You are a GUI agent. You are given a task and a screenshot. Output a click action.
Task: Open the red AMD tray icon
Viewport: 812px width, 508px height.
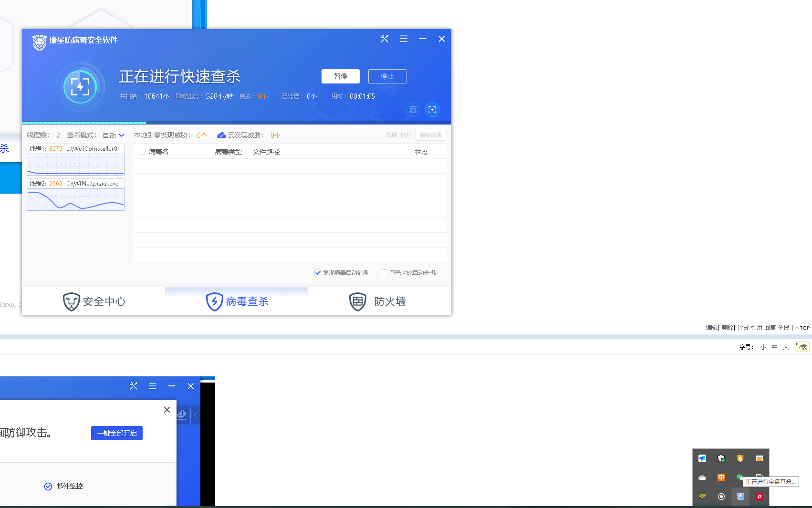(x=760, y=497)
